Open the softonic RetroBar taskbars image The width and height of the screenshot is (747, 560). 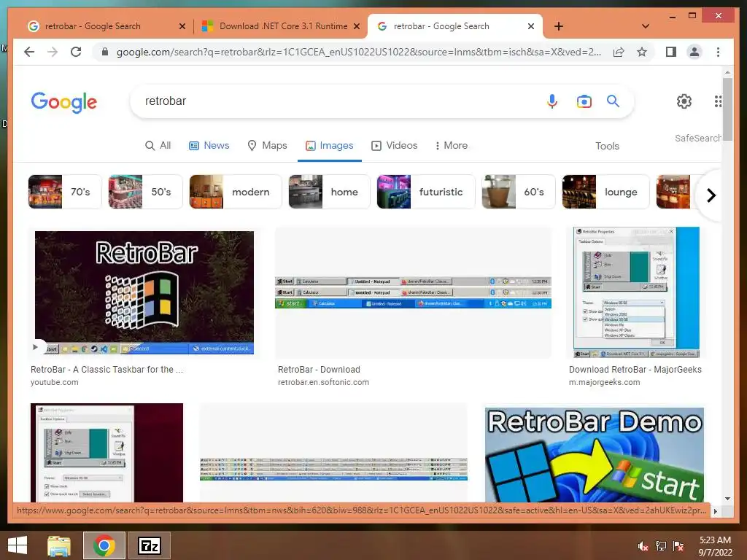413,292
